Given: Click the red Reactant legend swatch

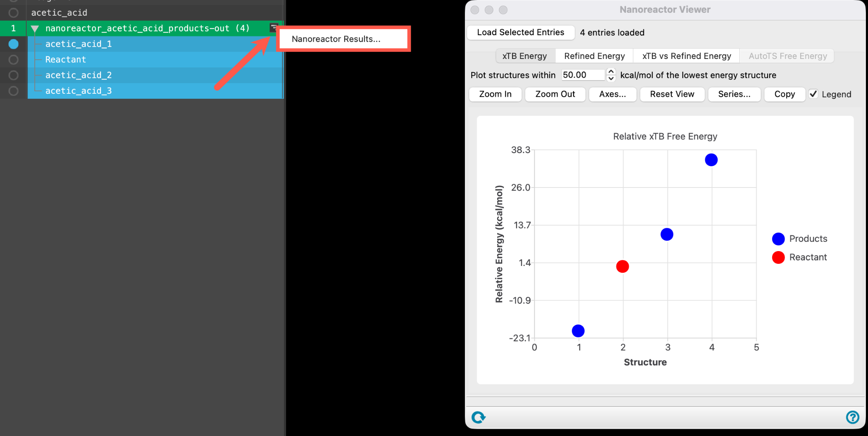Looking at the screenshot, I should coord(778,257).
